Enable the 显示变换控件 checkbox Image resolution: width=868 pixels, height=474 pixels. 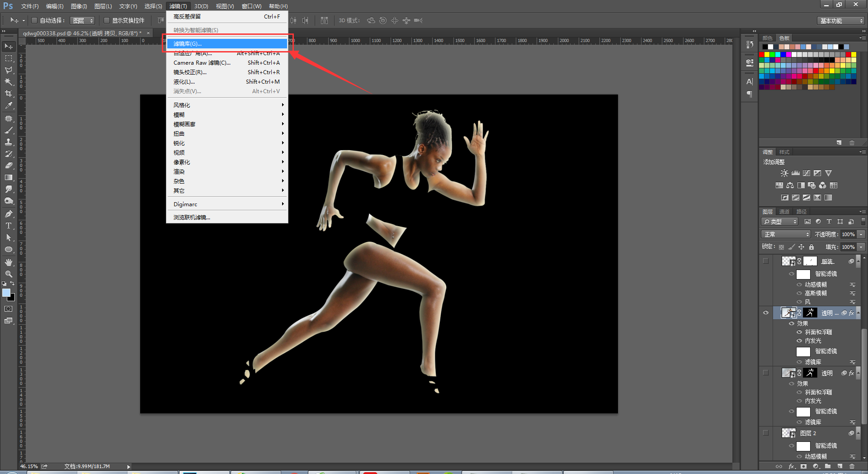pos(107,20)
